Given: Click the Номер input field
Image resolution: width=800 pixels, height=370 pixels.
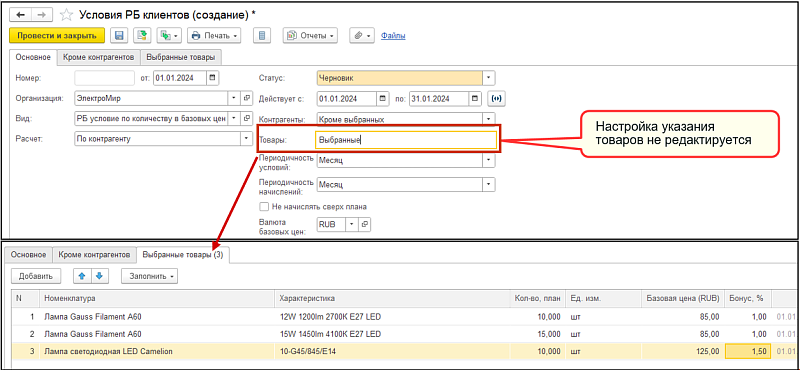Looking at the screenshot, I should pyautogui.click(x=105, y=78).
